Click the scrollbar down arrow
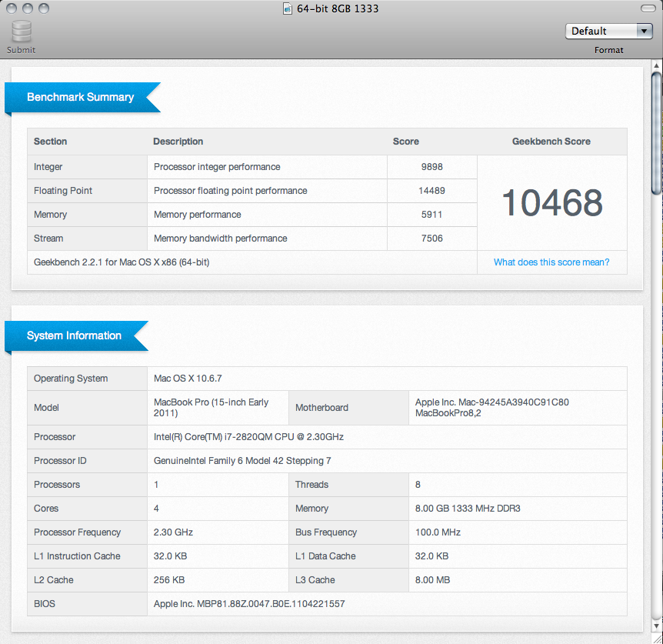The height and width of the screenshot is (644, 663). [656, 626]
